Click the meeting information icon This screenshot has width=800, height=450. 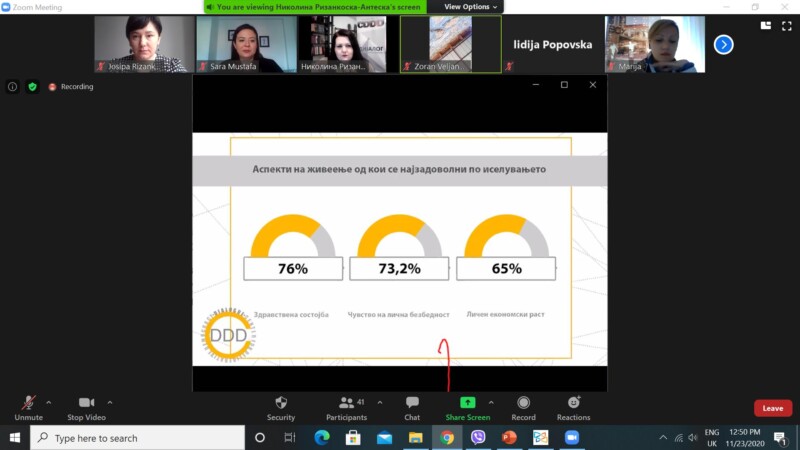click(13, 87)
